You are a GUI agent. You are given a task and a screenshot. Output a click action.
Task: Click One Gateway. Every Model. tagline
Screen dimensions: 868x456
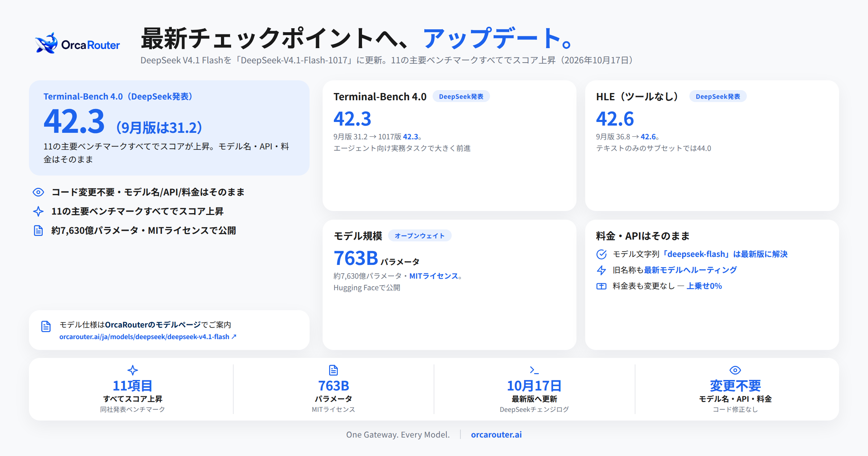coord(398,435)
